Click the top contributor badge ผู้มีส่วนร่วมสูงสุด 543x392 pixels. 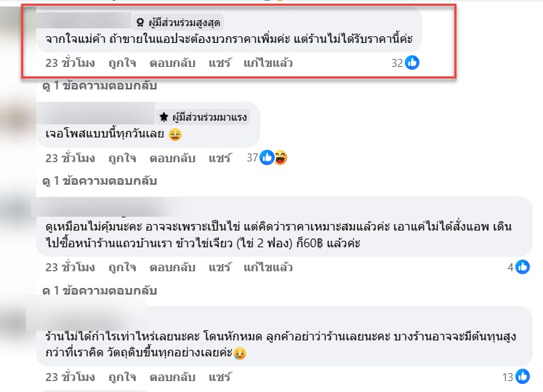coord(178,23)
